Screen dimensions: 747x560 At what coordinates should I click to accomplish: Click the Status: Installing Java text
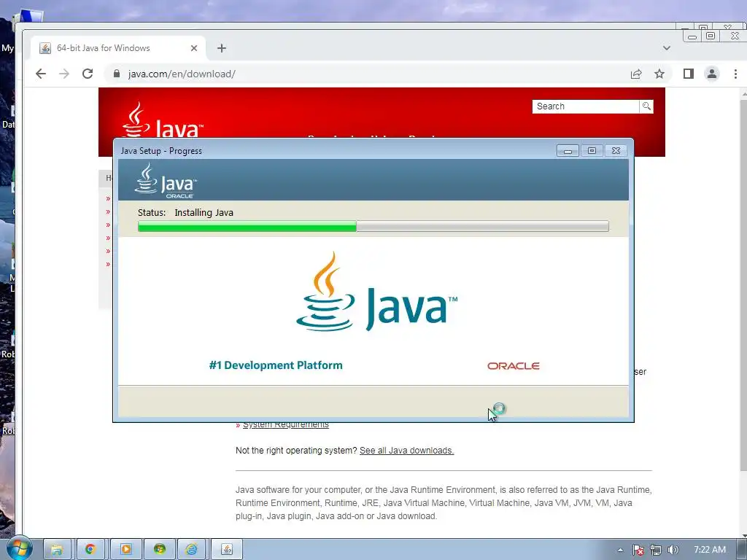coord(185,213)
